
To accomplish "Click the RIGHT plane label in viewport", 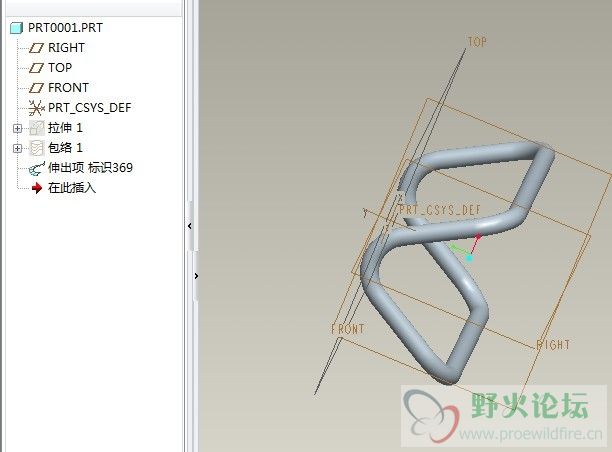I will tap(553, 345).
